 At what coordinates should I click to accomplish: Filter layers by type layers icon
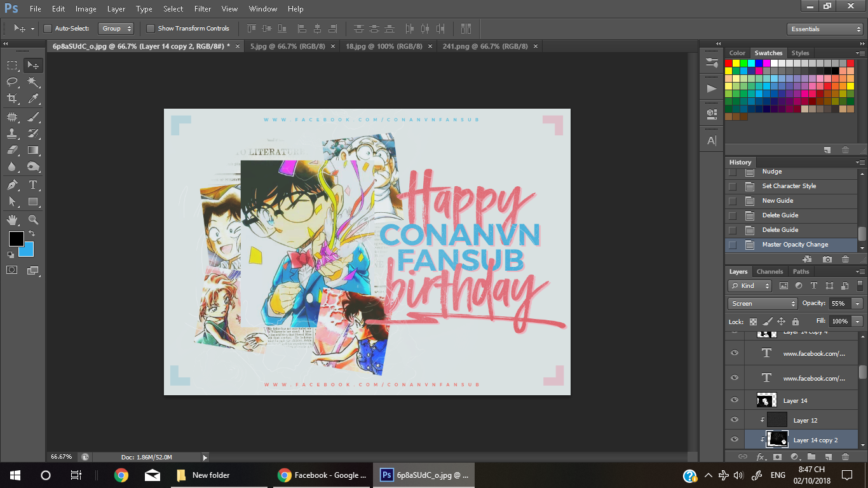pos(814,286)
